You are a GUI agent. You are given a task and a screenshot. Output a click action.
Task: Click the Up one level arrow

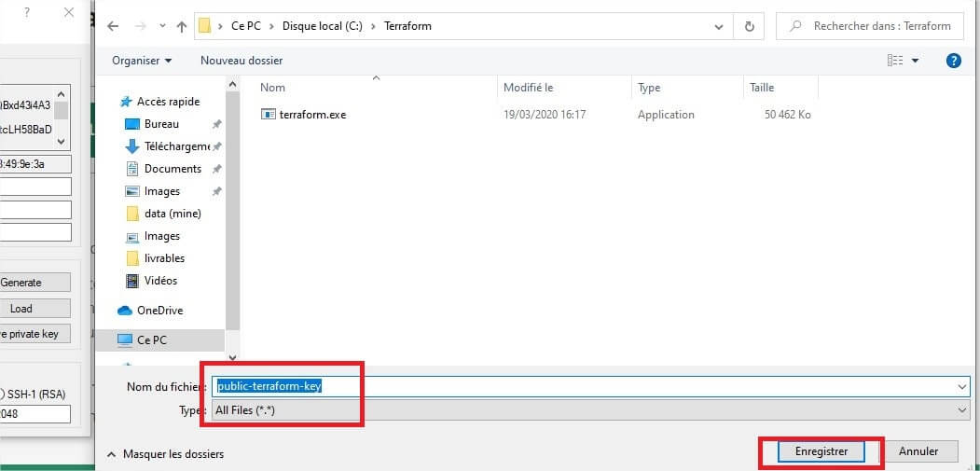tap(179, 26)
